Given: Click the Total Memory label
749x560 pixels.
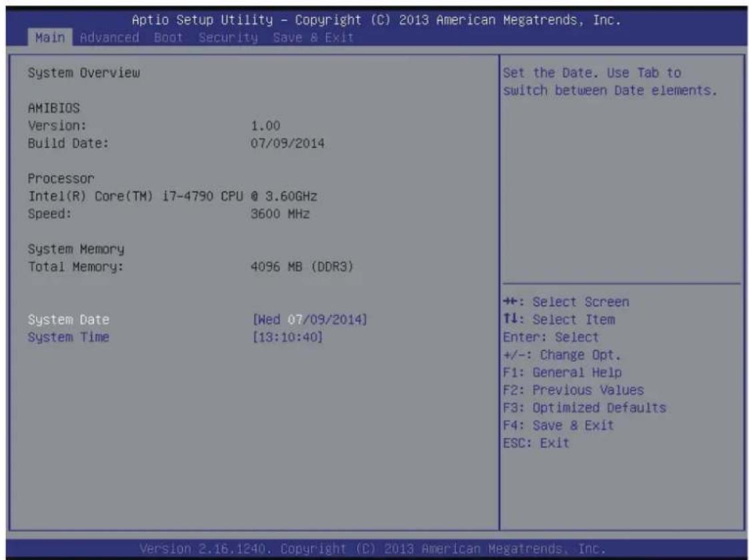Looking at the screenshot, I should point(76,267).
